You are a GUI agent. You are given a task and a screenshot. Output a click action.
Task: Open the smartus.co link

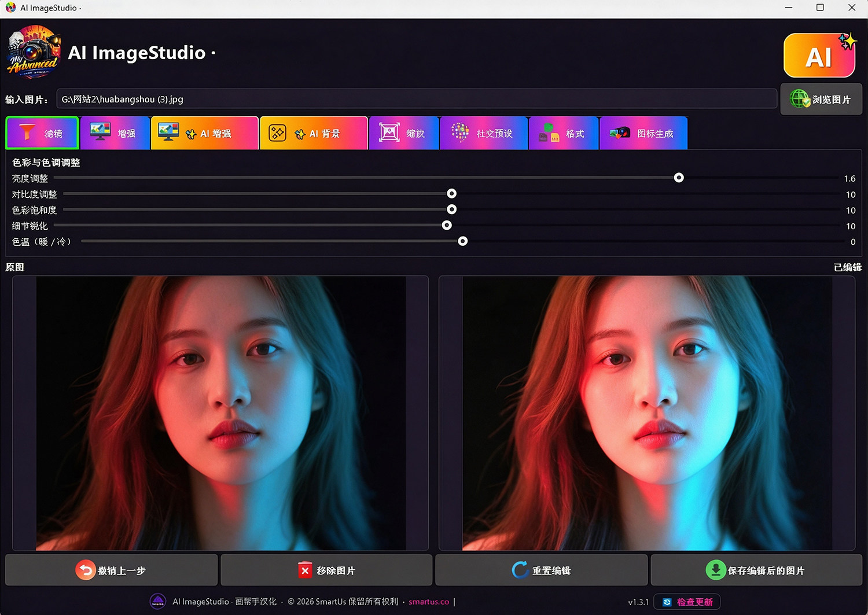(x=429, y=602)
